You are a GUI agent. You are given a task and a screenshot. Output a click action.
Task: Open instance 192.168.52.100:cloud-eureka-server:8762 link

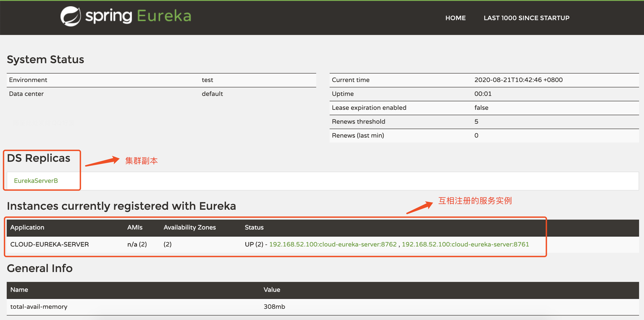pyautogui.click(x=333, y=244)
